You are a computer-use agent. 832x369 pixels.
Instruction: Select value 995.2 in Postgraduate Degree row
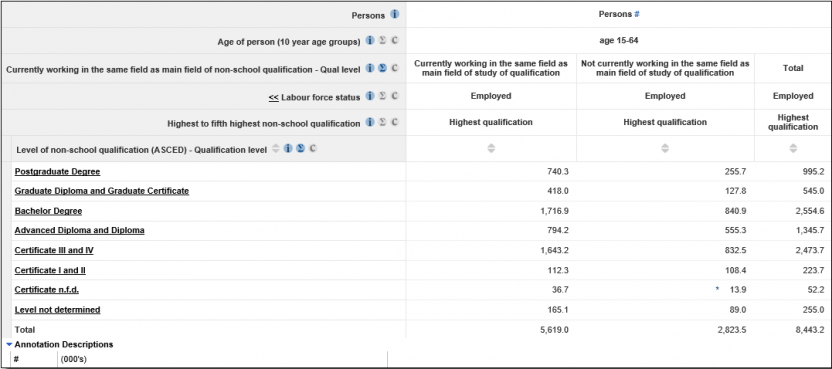(x=812, y=171)
